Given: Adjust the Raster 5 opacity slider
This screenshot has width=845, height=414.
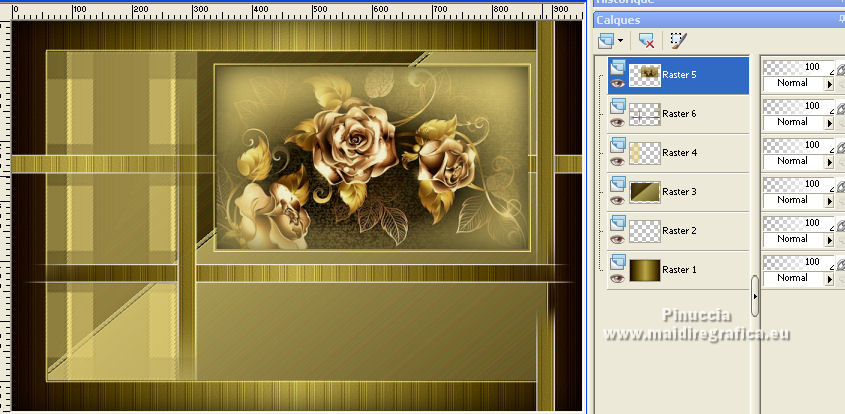Looking at the screenshot, I should pos(799,67).
